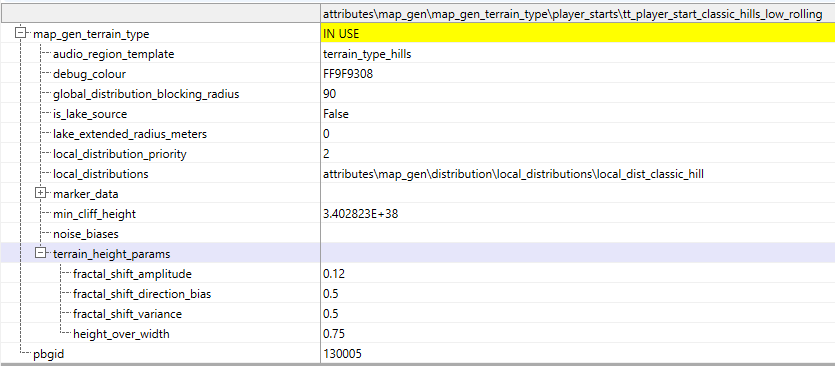This screenshot has height=366, width=835.
Task: Click the empty noise_biases value cell
Action: (578, 234)
